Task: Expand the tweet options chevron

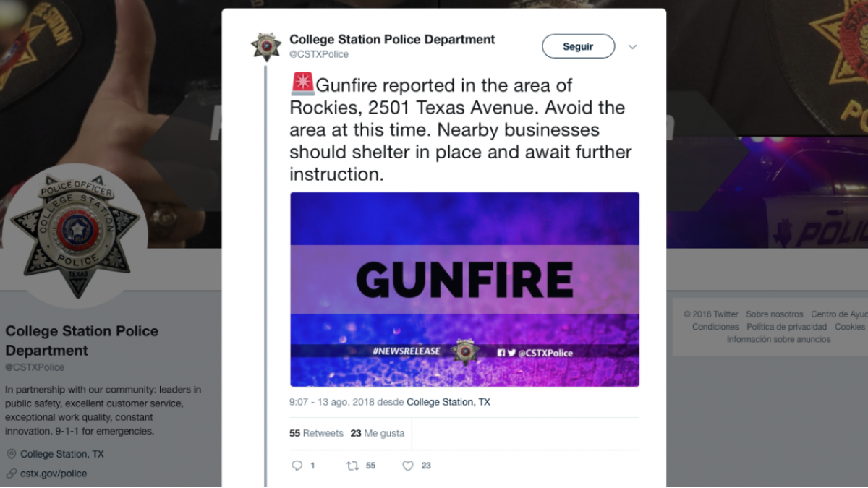Action: click(x=632, y=47)
